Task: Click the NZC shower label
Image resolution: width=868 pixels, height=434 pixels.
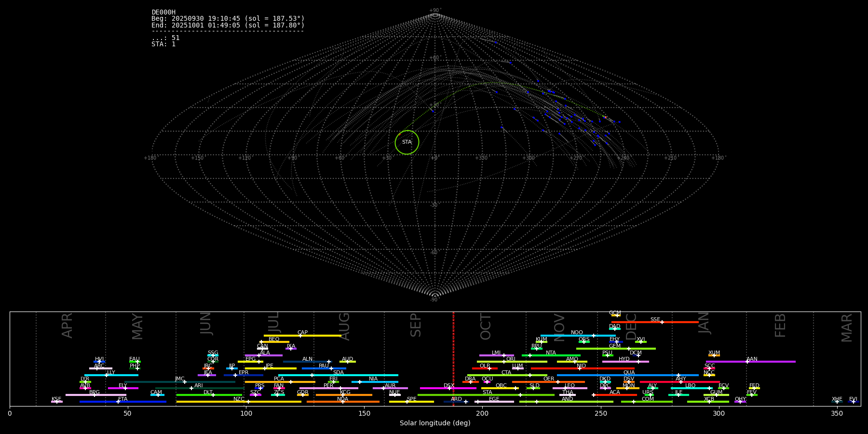Action: [x=239, y=399]
